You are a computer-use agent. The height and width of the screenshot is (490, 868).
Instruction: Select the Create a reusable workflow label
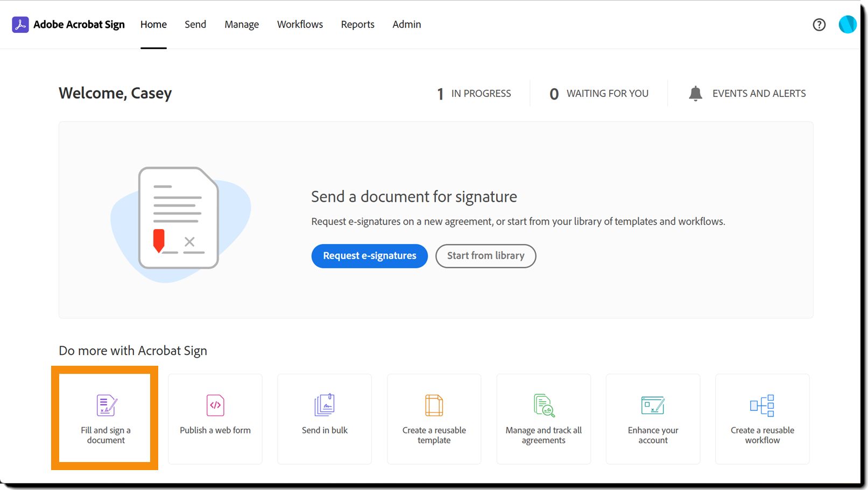(x=763, y=435)
